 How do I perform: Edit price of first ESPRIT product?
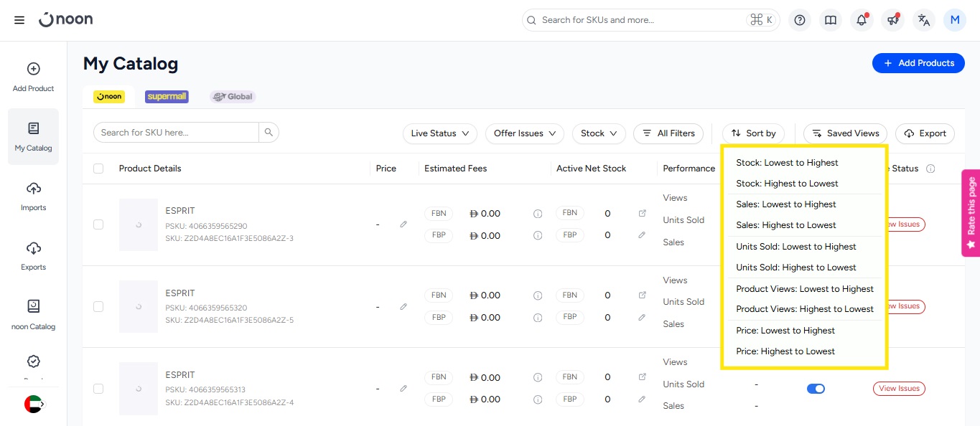(x=403, y=224)
